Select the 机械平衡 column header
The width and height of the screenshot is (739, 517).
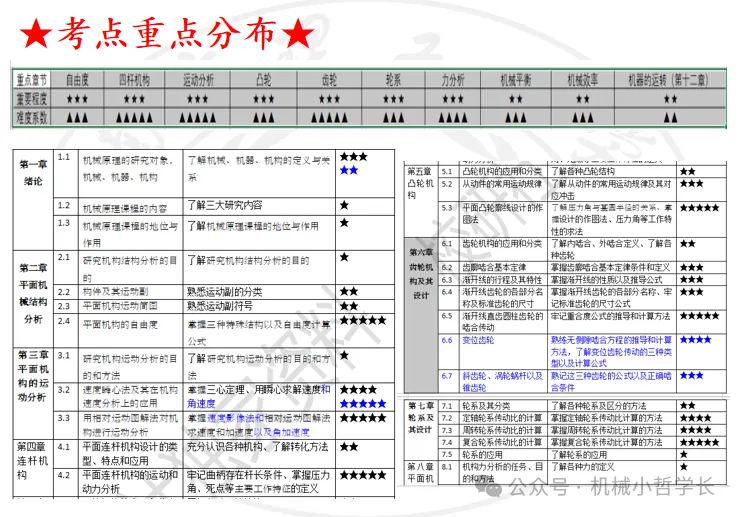(x=516, y=80)
